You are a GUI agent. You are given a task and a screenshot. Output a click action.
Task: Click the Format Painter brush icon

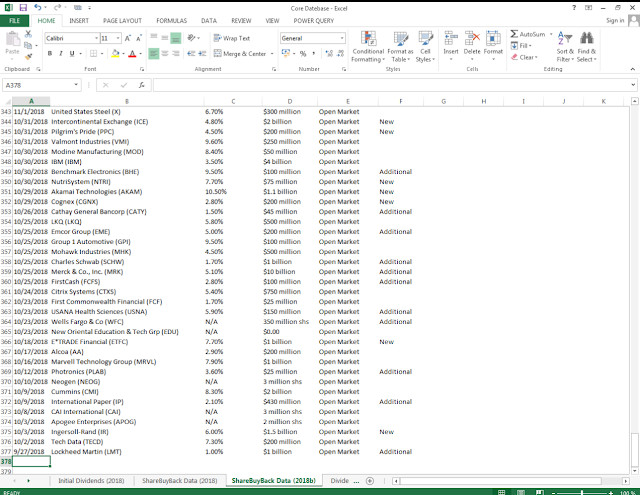(28, 56)
